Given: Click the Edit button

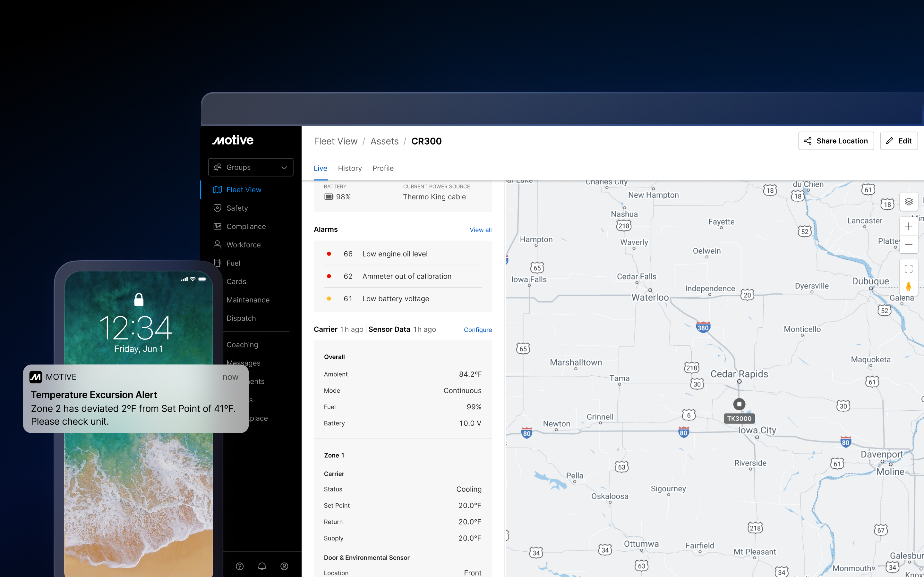Looking at the screenshot, I should 899,141.
